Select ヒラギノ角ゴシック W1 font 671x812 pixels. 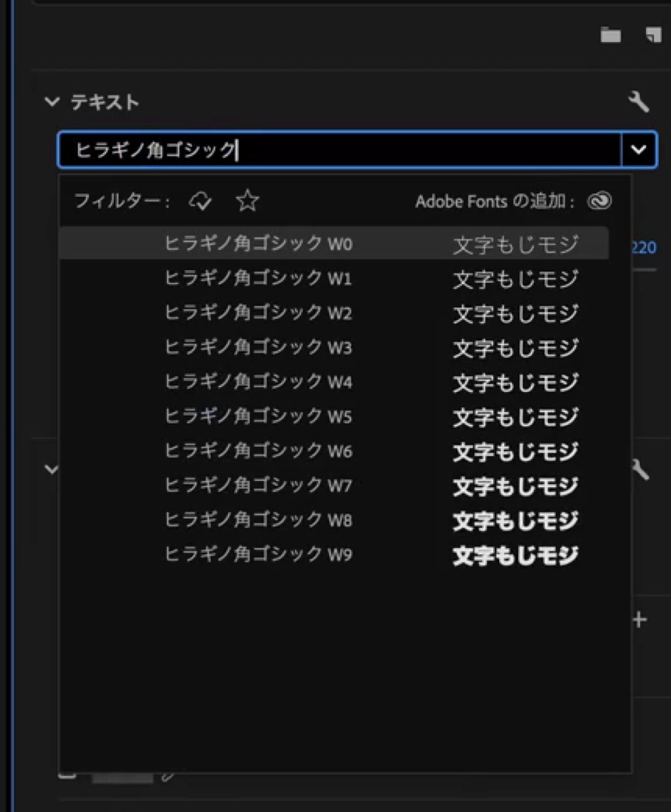point(334,278)
